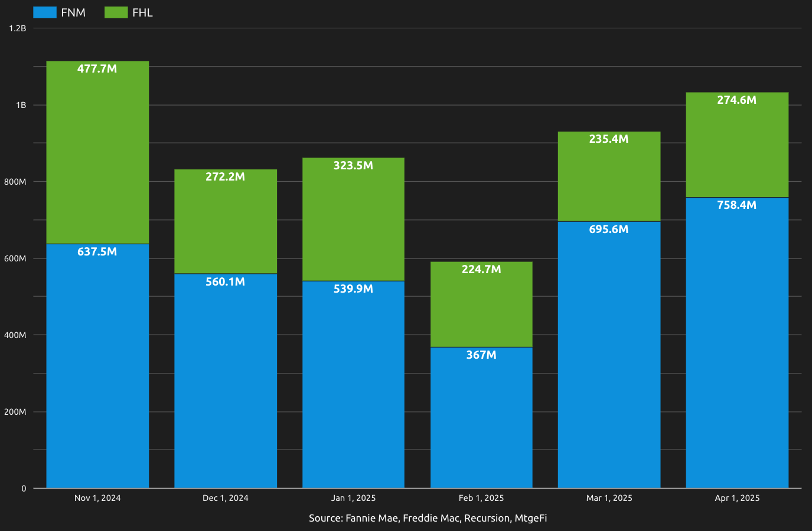Image resolution: width=812 pixels, height=531 pixels.
Task: Click the source attribution text
Action: click(428, 518)
